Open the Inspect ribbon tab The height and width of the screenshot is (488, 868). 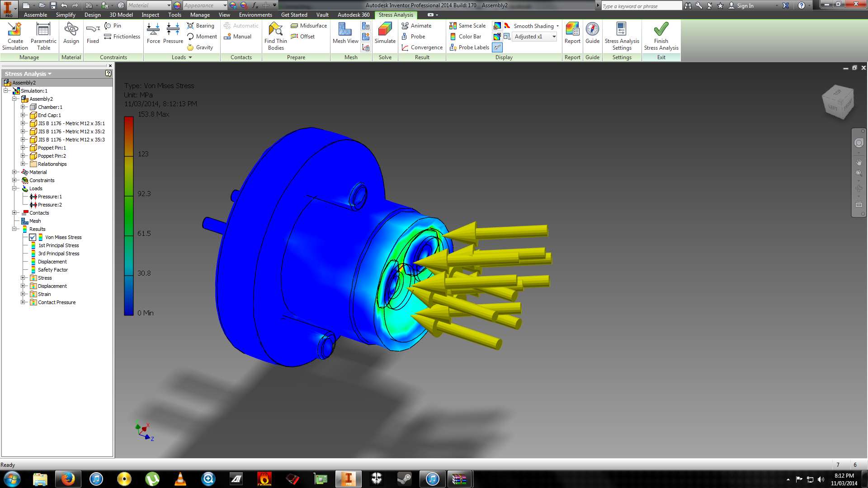(150, 15)
